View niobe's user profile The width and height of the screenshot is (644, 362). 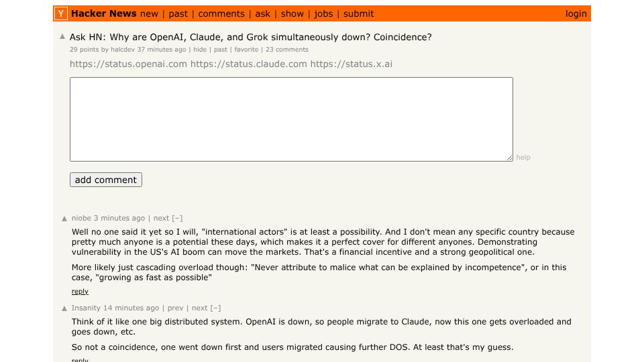[81, 218]
